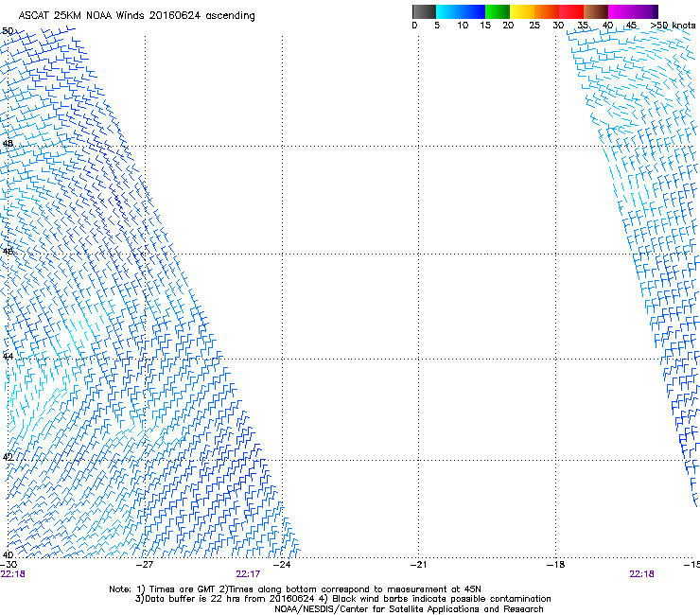Click the '22:18' time label near -15
The width and height of the screenshot is (700, 615).
point(641,574)
